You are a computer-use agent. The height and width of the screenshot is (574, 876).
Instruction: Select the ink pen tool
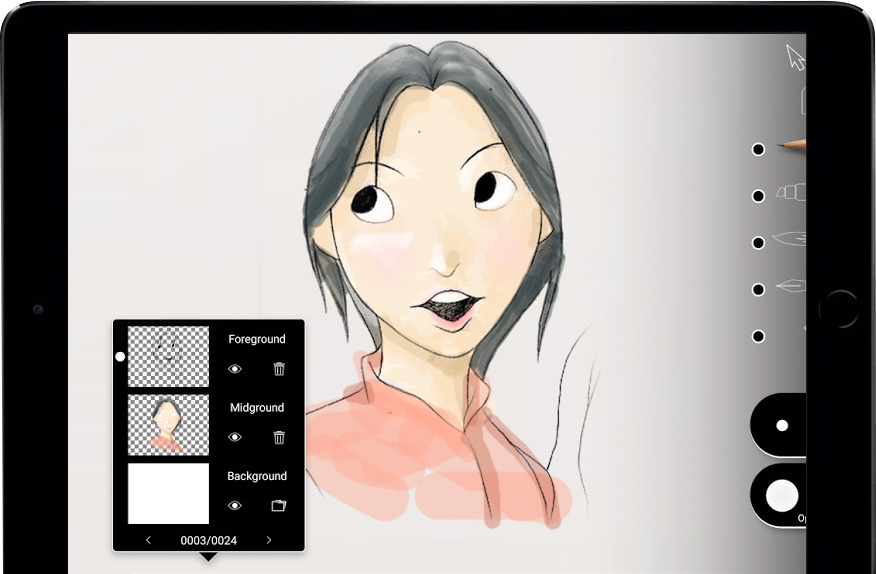(x=791, y=287)
